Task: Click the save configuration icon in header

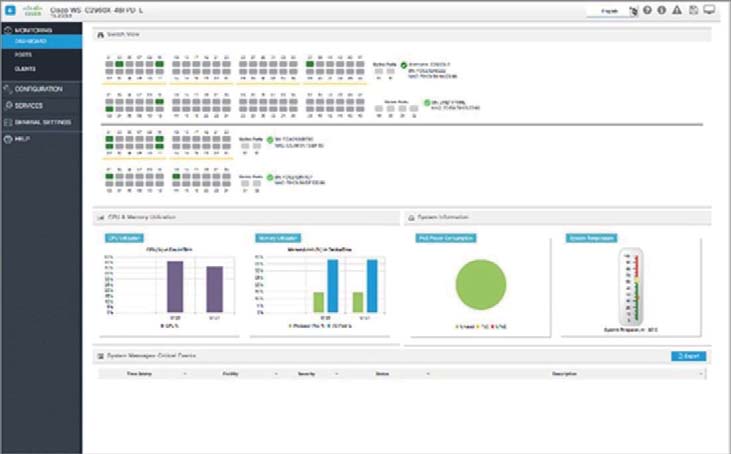Action: click(x=693, y=11)
